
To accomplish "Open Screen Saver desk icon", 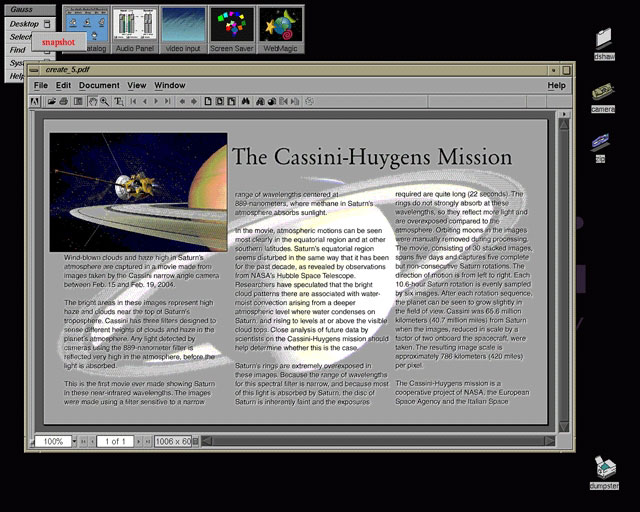I will (x=231, y=29).
